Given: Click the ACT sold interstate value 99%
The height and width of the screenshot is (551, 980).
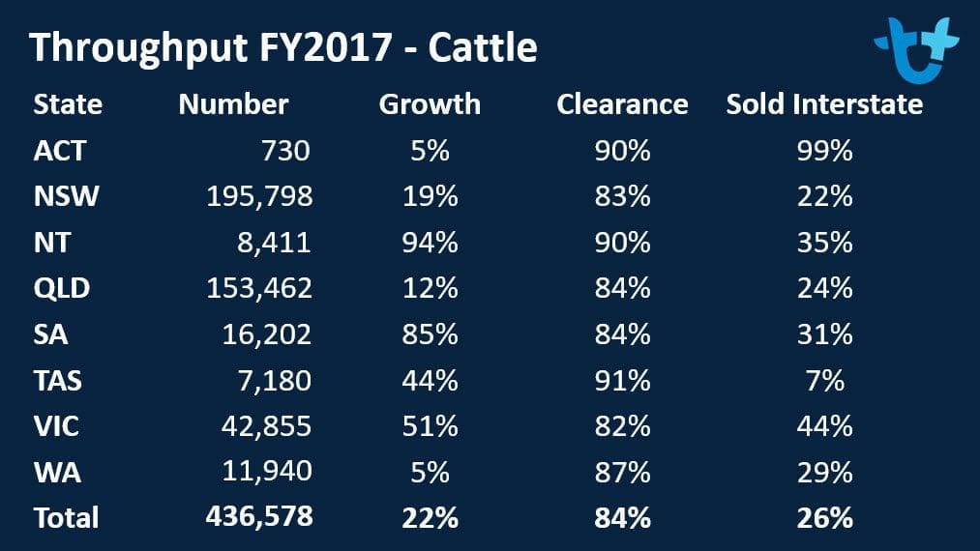Looking at the screenshot, I should pos(825,151).
